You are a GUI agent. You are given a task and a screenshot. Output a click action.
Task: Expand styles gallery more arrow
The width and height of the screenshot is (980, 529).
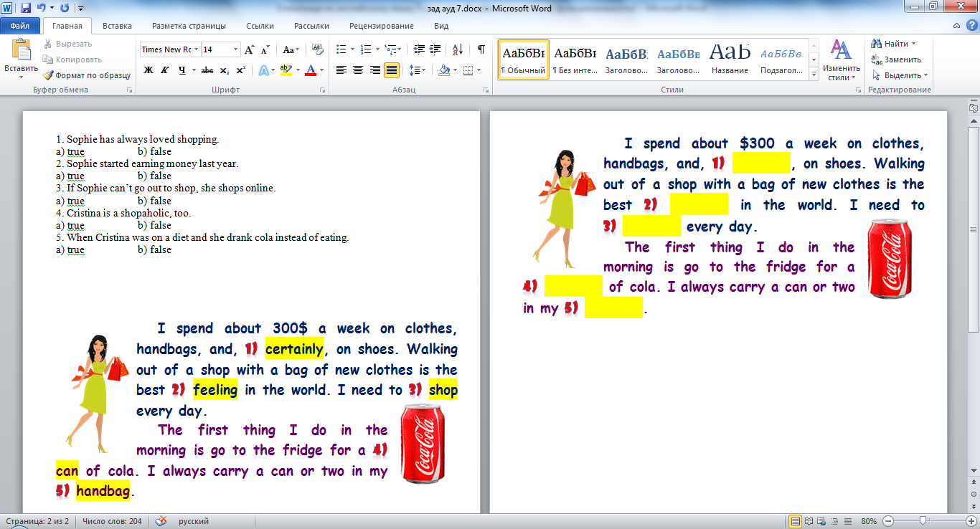point(814,75)
